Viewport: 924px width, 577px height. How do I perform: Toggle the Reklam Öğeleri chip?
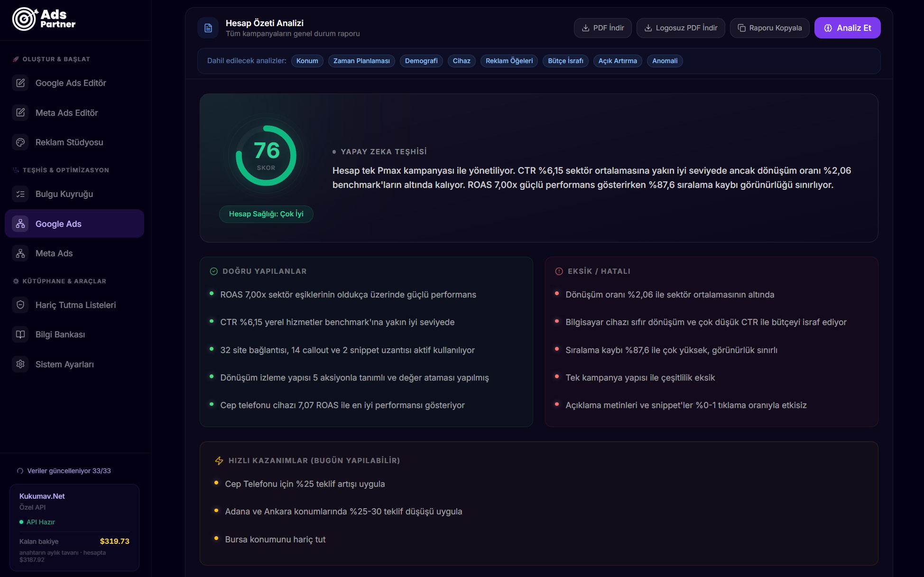click(x=509, y=61)
